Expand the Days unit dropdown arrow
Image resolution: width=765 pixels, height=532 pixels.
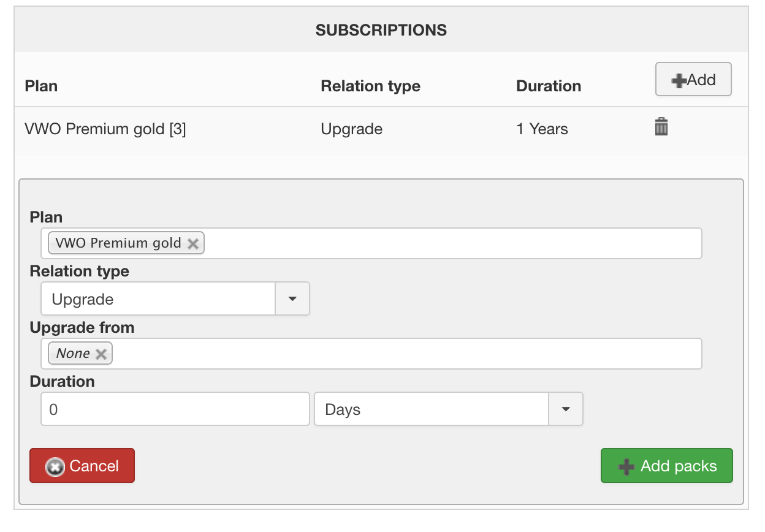(565, 409)
